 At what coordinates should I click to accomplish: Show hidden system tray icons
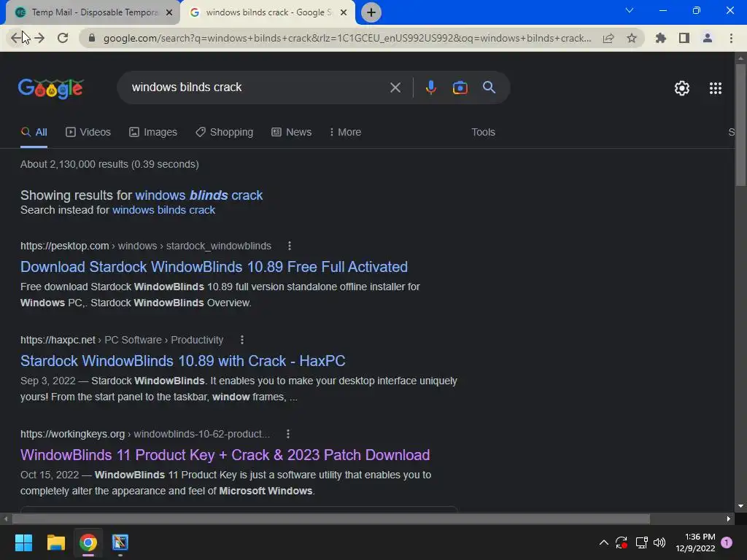point(603,542)
